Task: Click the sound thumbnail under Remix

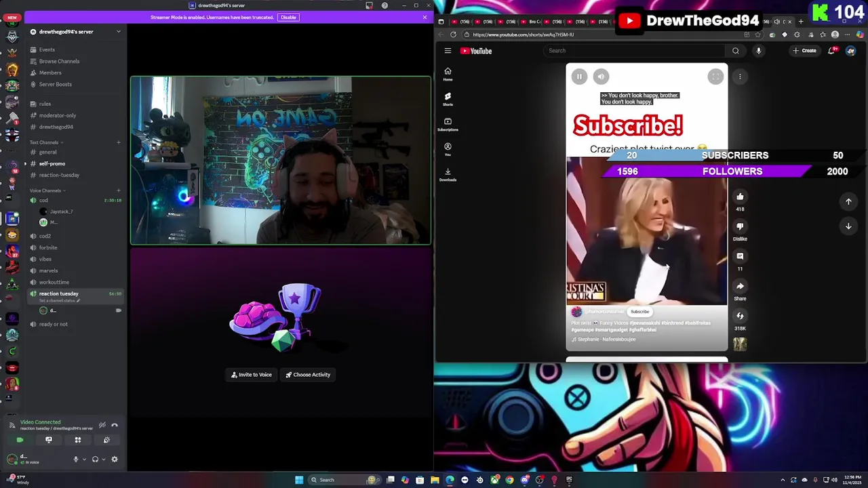Action: click(740, 344)
